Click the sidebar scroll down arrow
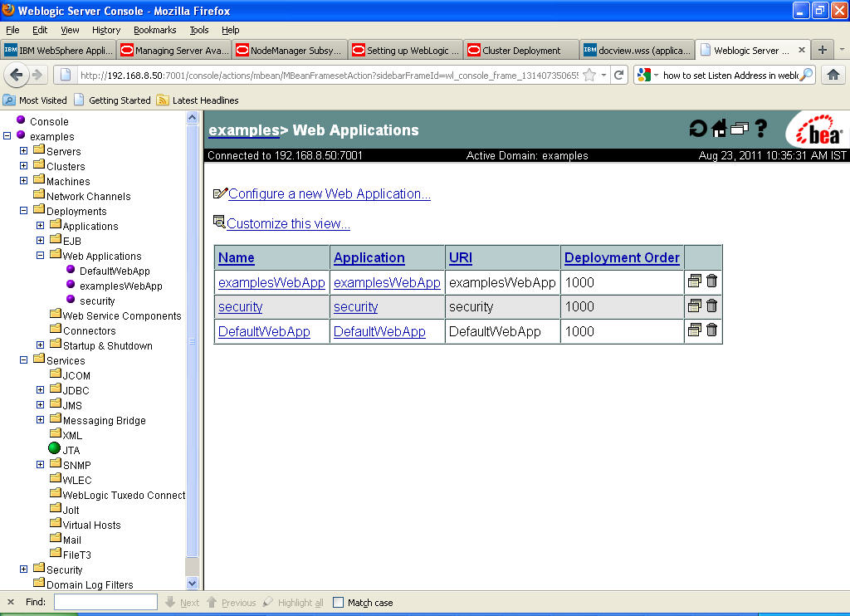Image resolution: width=850 pixels, height=616 pixels. [192, 583]
